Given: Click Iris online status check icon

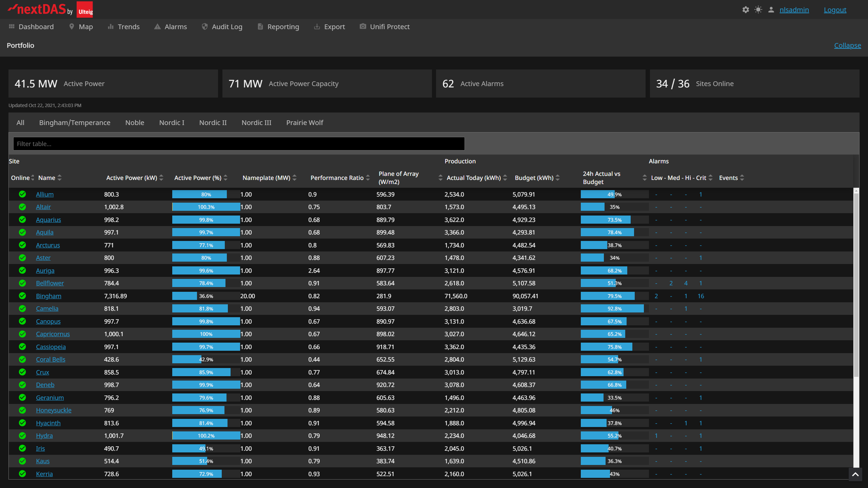Looking at the screenshot, I should tap(22, 448).
